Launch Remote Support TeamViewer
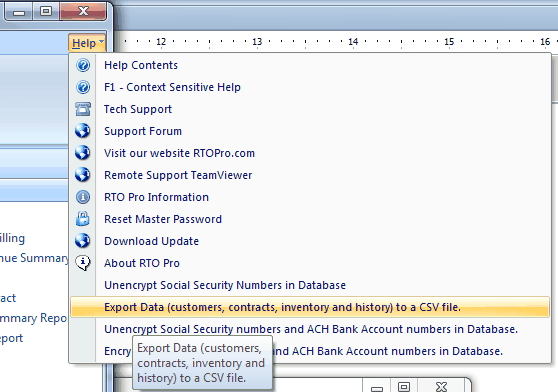Viewport: 558px width, 392px height. (310, 175)
